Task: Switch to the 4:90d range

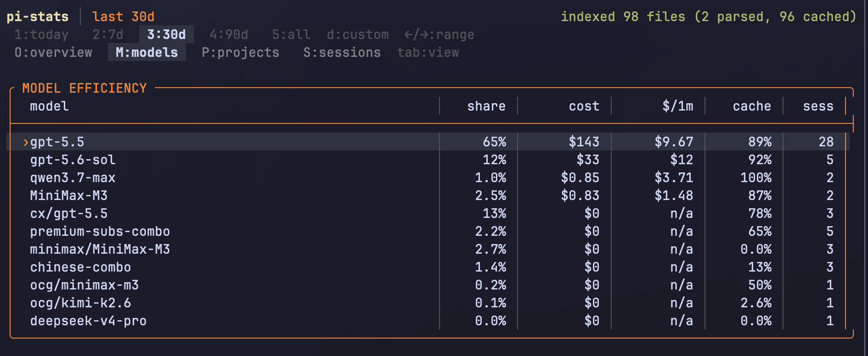Action: [229, 34]
